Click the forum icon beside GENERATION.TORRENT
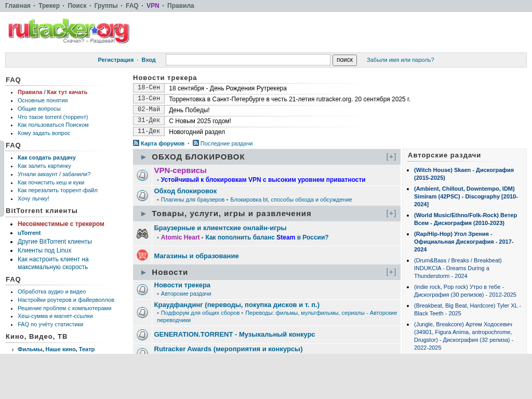 [142, 335]
